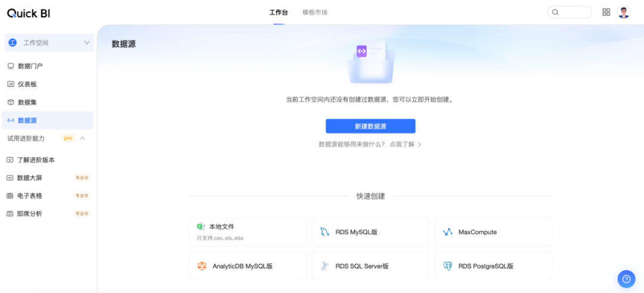Viewport: 644px width, 293px height.
Task: Create a 本地文件 data source
Action: (x=247, y=232)
